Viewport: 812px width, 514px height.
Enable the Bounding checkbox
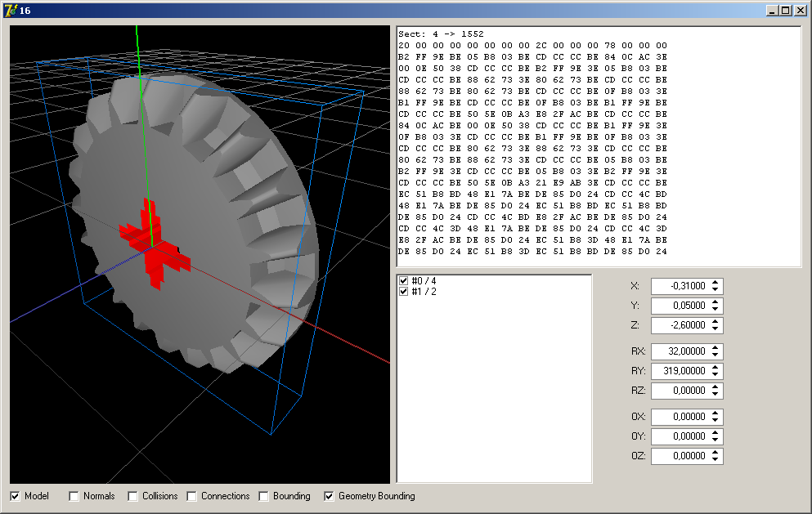[x=264, y=496]
